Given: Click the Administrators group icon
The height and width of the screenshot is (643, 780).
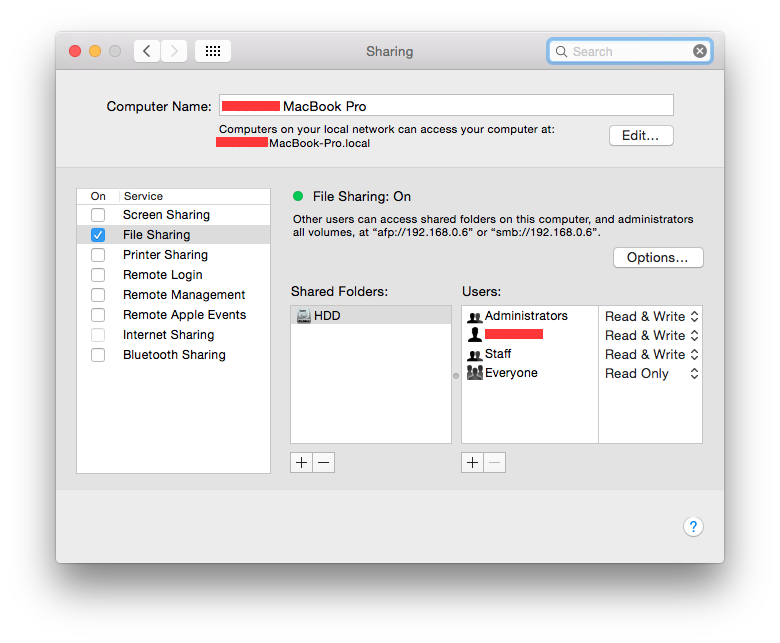Looking at the screenshot, I should point(475,317).
